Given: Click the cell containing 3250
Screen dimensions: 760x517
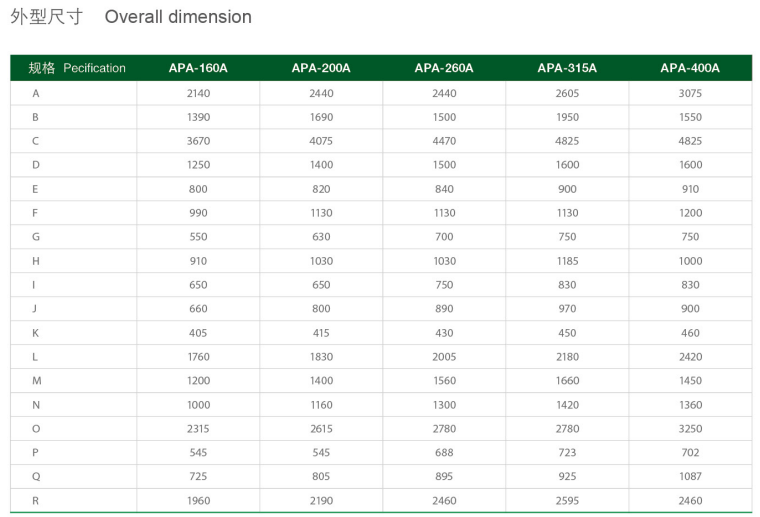Looking at the screenshot, I should [x=690, y=429].
